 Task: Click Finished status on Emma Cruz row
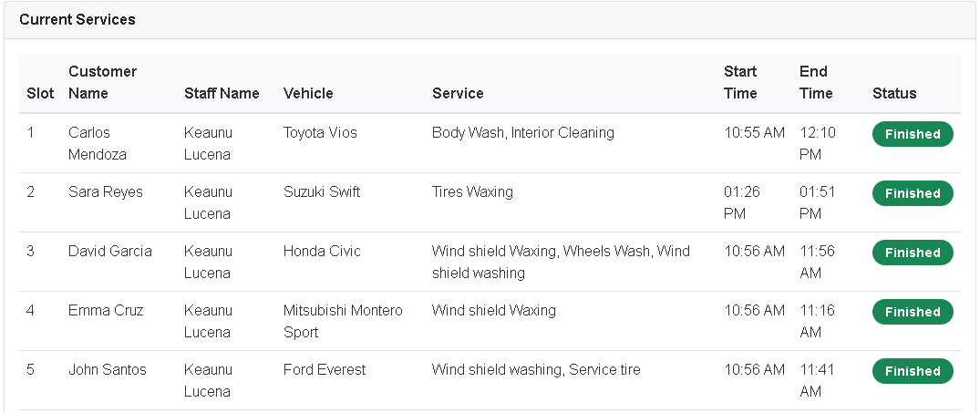(913, 312)
